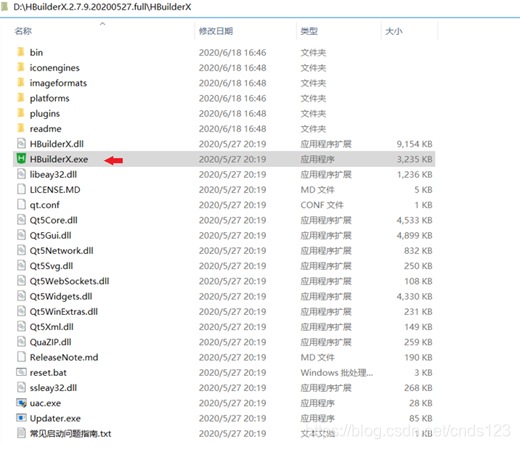Click the address path D:\HBuilderX.2.7.9 field
Screen dimensions: 520x449
click(x=102, y=7)
